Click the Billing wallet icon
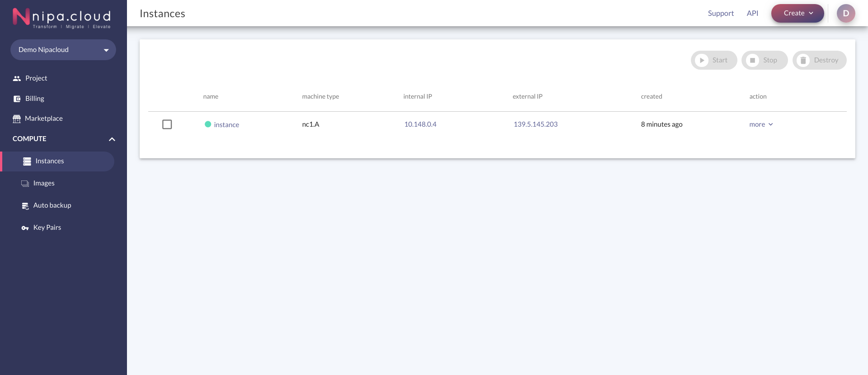Screen dimensions: 868x375 tap(17, 99)
